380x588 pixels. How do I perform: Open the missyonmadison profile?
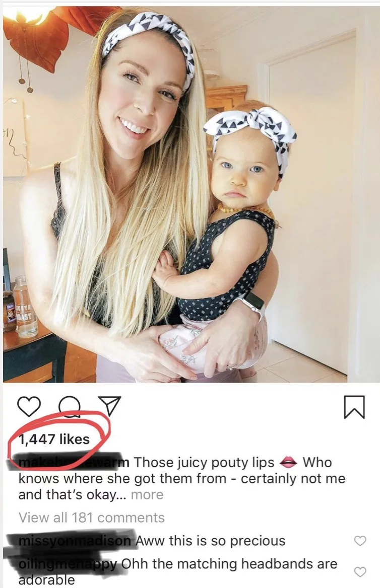tap(74, 541)
